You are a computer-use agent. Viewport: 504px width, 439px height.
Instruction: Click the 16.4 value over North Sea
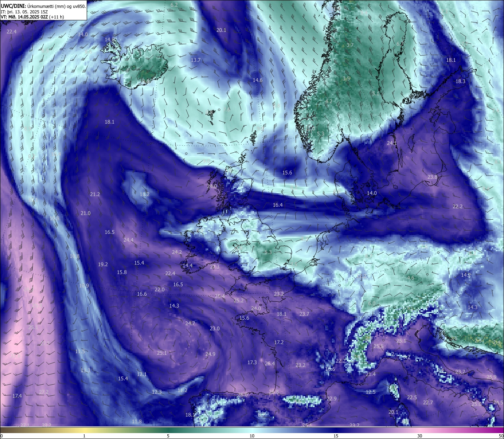point(278,205)
